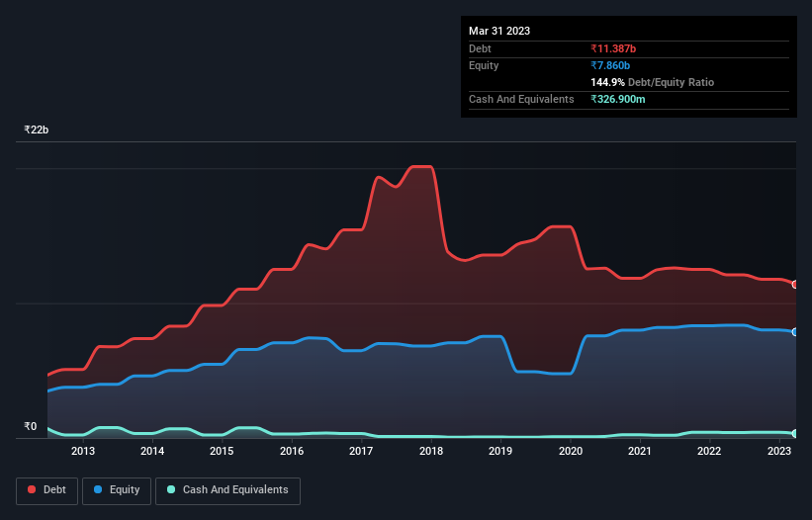
Task: Click the 2022 x-axis label
Action: click(x=709, y=451)
